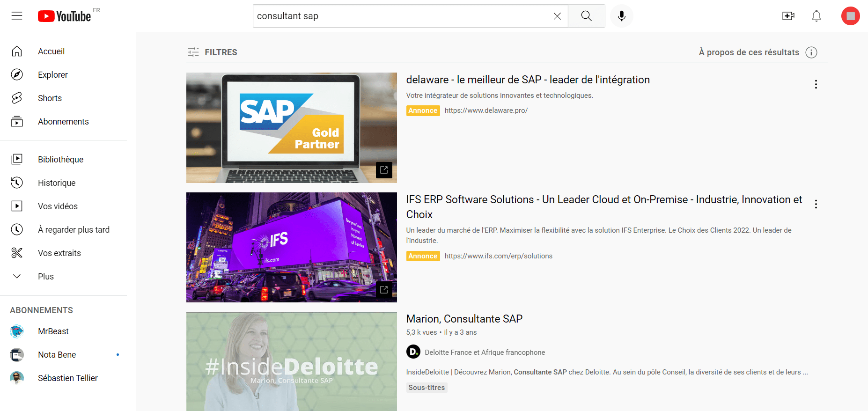Image resolution: width=868 pixels, height=411 pixels.
Task: Click the magnifier search button
Action: coord(587,16)
